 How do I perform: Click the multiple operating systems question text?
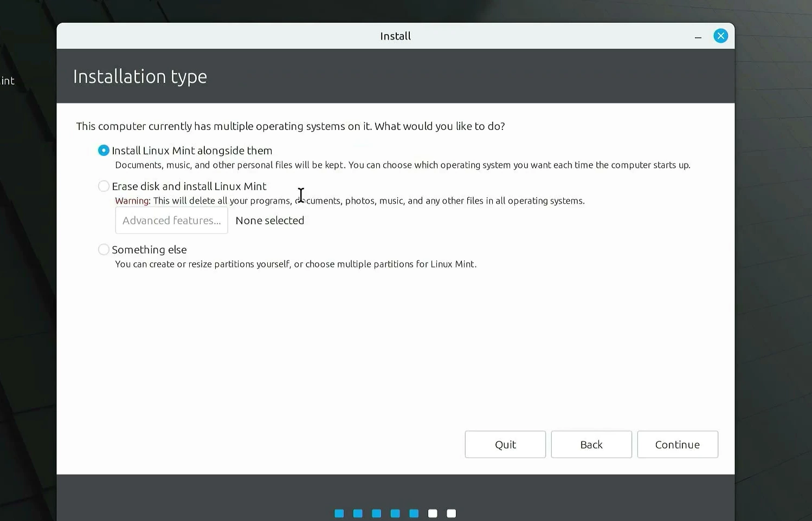pos(291,126)
